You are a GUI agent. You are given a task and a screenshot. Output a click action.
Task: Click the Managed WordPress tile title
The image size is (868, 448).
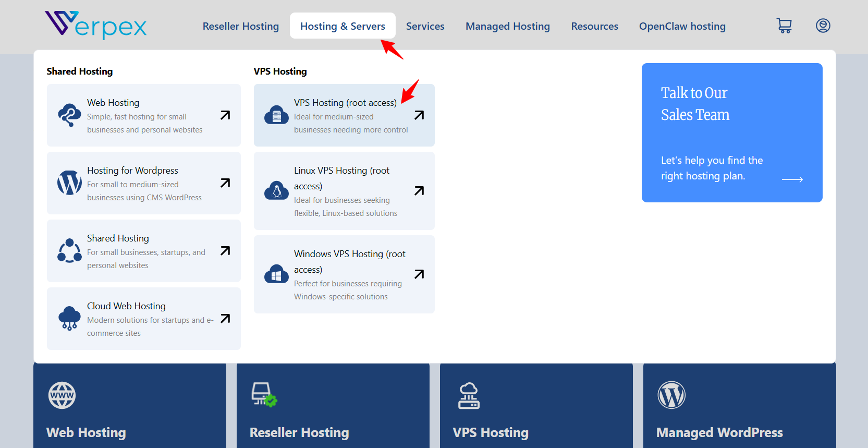coord(719,432)
